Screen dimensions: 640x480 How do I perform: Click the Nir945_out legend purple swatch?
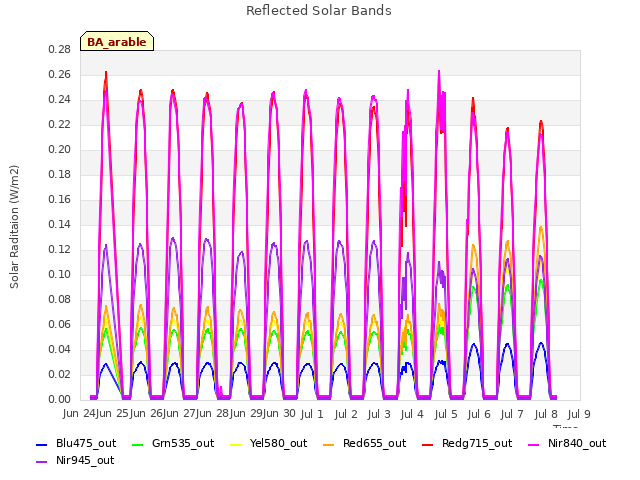point(42,462)
